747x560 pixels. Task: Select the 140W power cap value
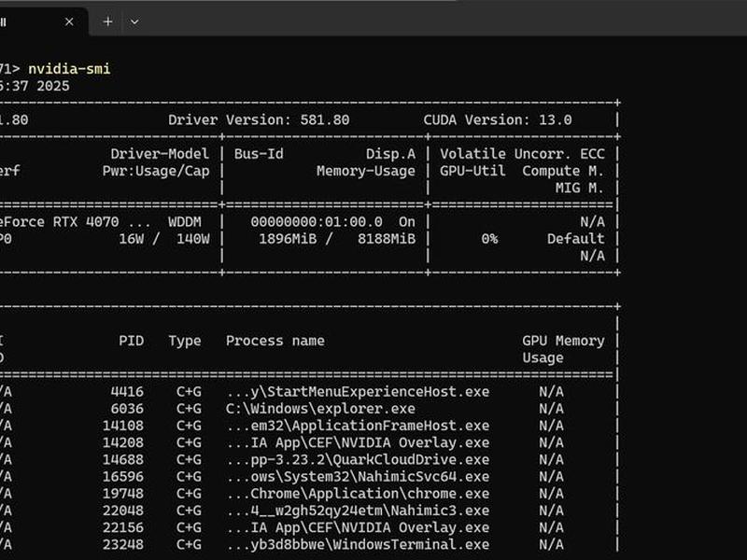pyautogui.click(x=193, y=239)
